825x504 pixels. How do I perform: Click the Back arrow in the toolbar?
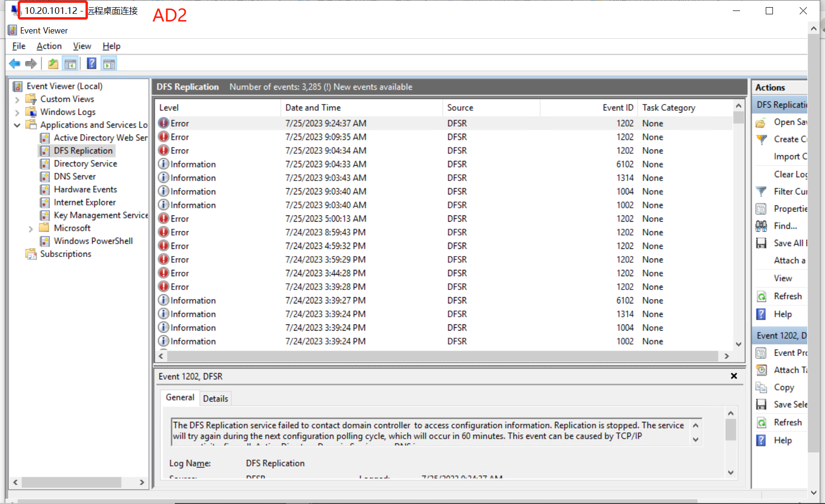tap(15, 64)
